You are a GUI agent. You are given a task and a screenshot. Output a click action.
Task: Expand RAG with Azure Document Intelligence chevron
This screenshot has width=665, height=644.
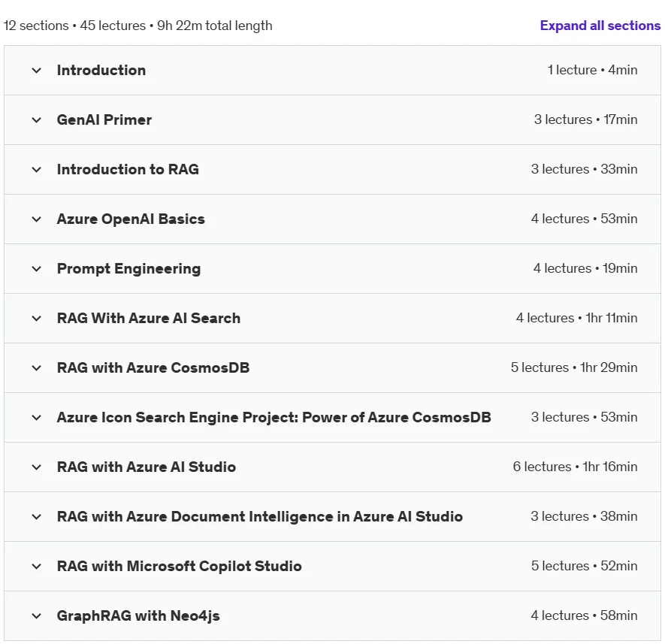click(37, 517)
